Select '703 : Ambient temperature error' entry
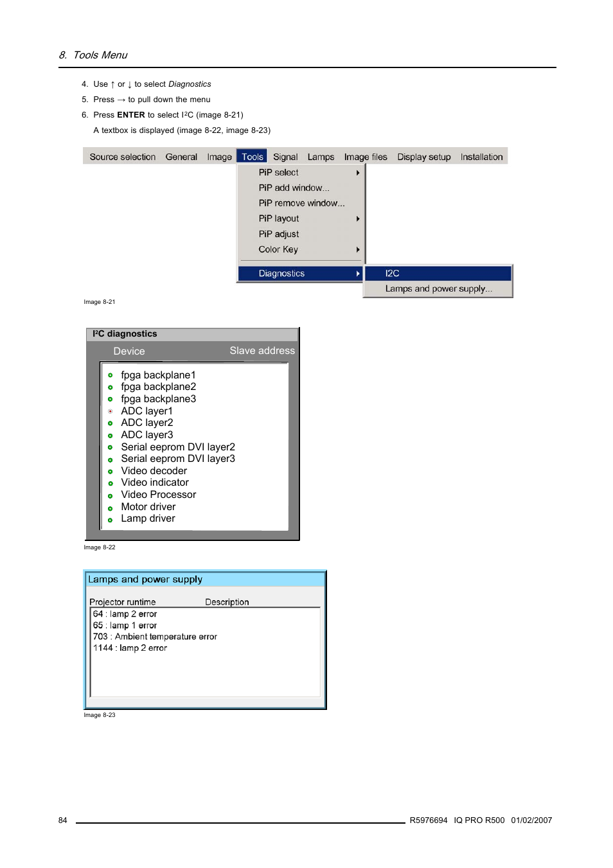 point(155,637)
